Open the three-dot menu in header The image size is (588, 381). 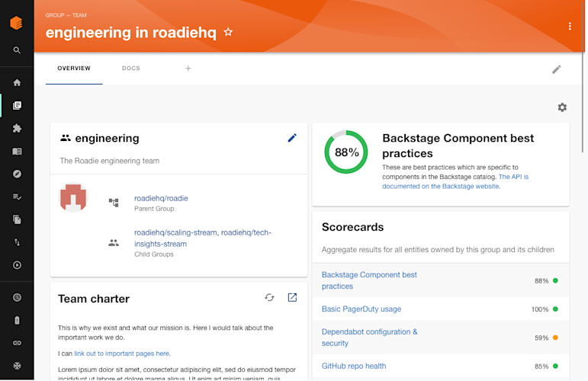click(570, 26)
